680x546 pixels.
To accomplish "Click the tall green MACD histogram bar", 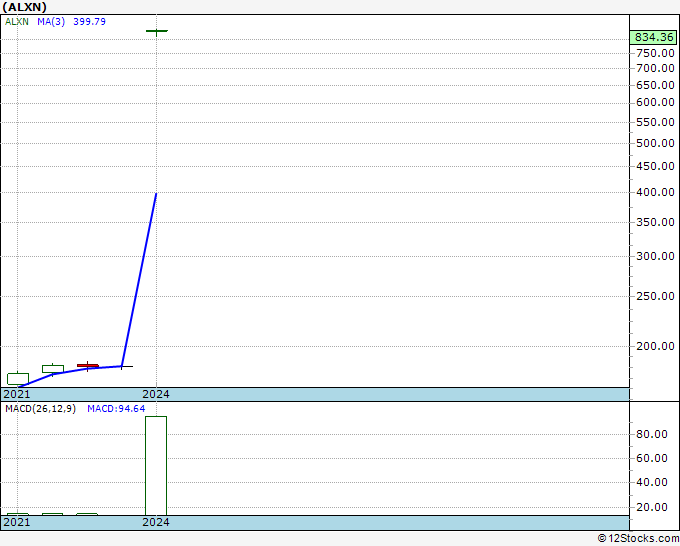I will click(x=156, y=466).
